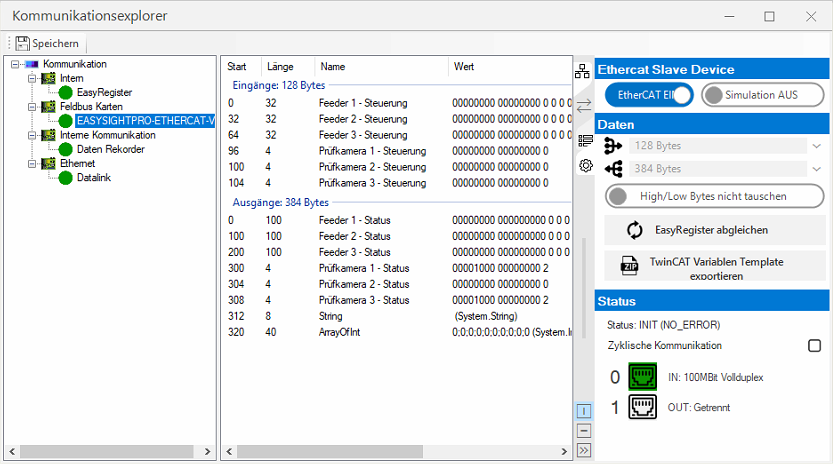Enable Zyklische Kommunikation checkbox

click(x=814, y=346)
